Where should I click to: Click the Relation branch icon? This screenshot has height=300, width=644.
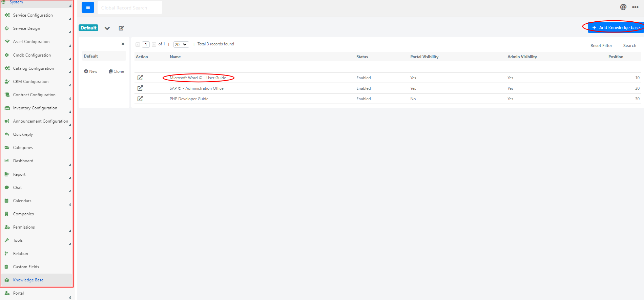(6, 254)
